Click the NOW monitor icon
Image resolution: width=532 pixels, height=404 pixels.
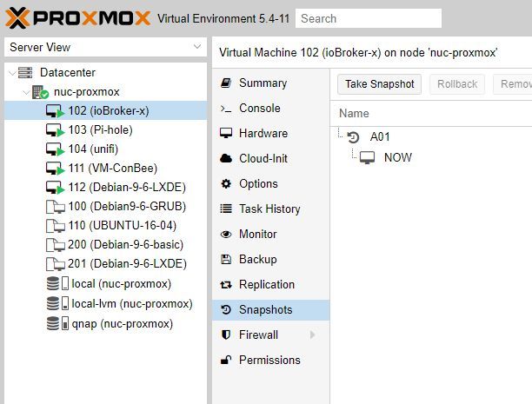(368, 158)
